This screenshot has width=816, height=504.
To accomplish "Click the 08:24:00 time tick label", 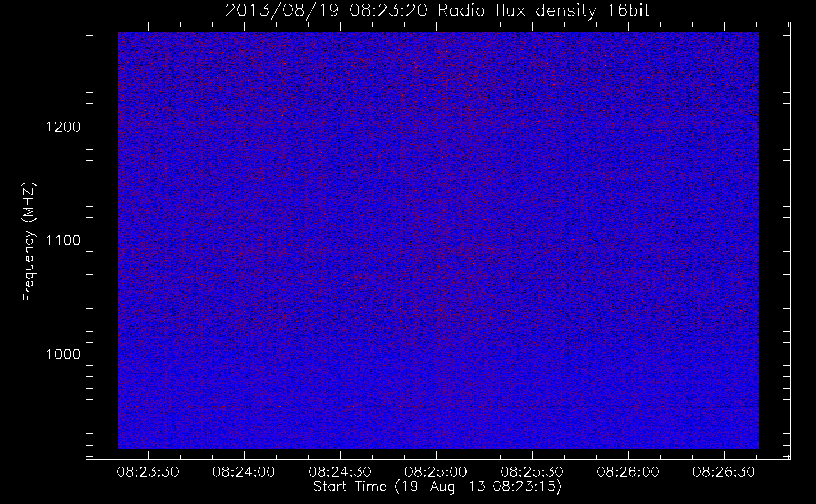I will point(244,472).
